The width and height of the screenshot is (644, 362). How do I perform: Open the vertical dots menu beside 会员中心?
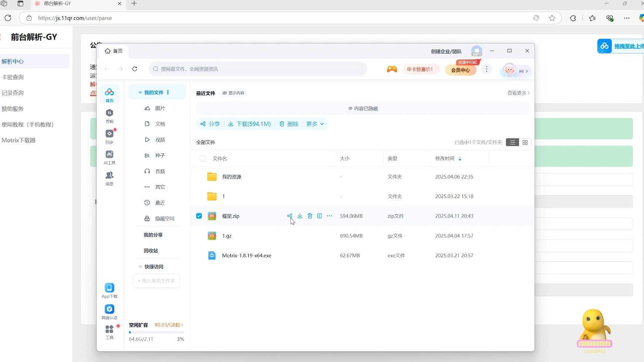(x=487, y=69)
